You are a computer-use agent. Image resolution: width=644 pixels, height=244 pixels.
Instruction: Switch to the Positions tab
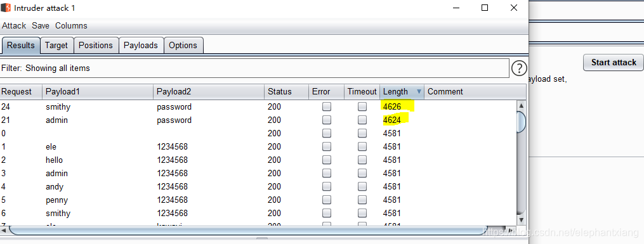(96, 45)
